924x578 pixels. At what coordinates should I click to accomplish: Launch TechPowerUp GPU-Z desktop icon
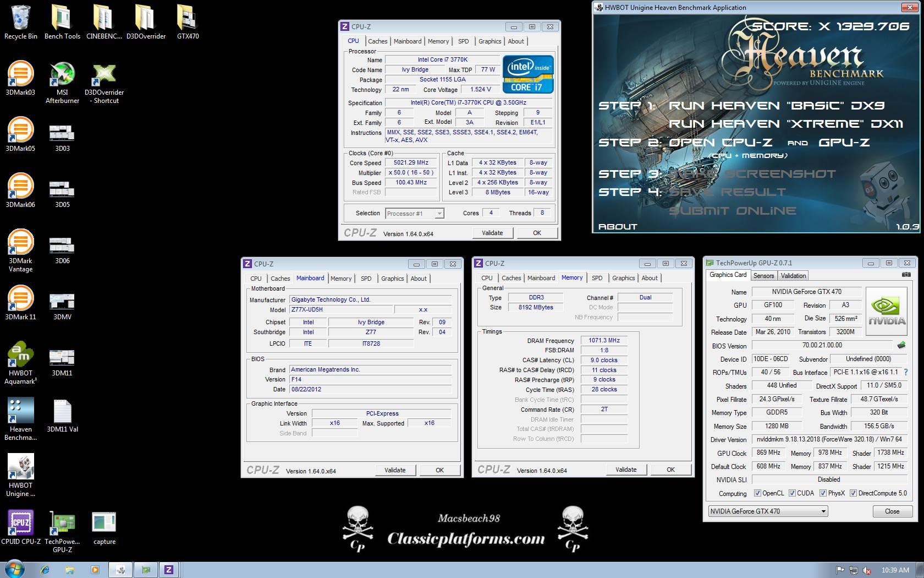(x=62, y=532)
